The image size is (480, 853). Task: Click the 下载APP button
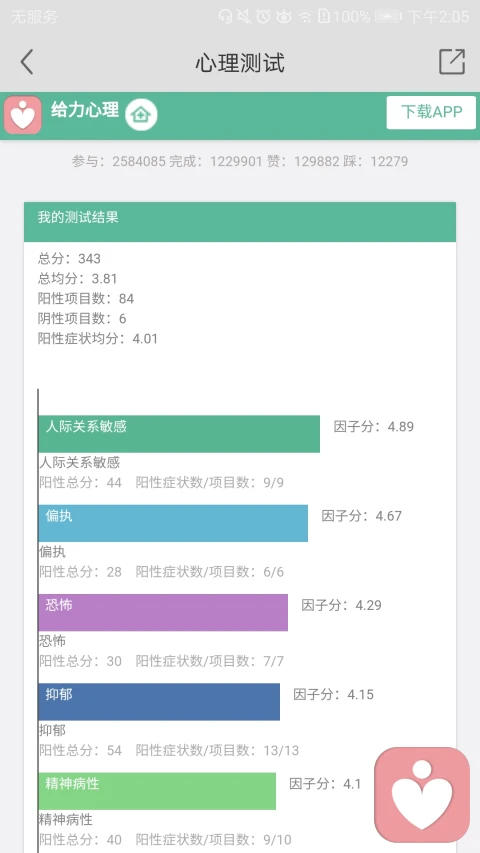(431, 112)
